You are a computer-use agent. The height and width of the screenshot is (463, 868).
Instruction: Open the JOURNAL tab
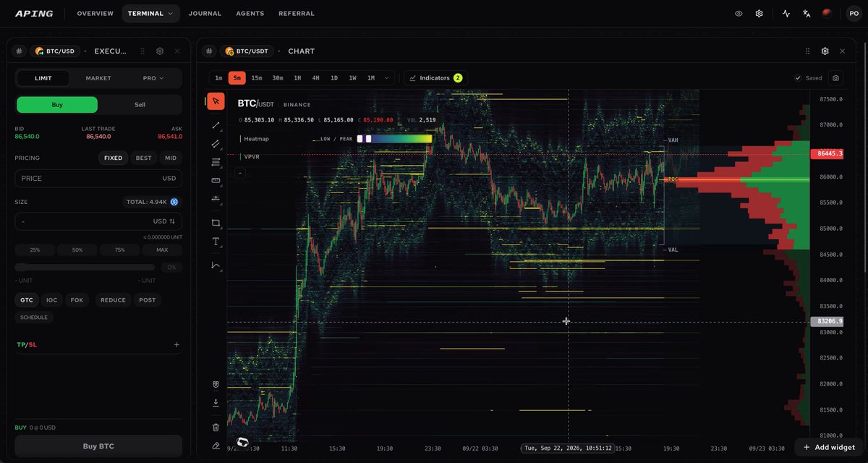point(205,14)
